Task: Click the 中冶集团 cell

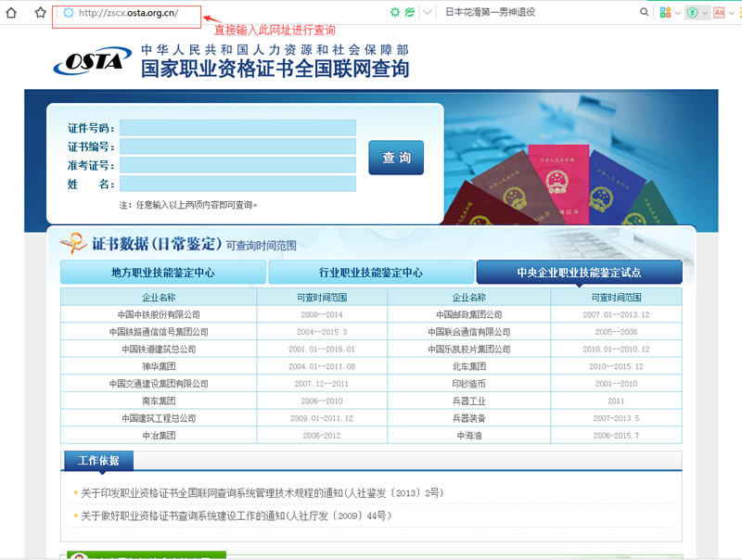Action: [x=159, y=436]
